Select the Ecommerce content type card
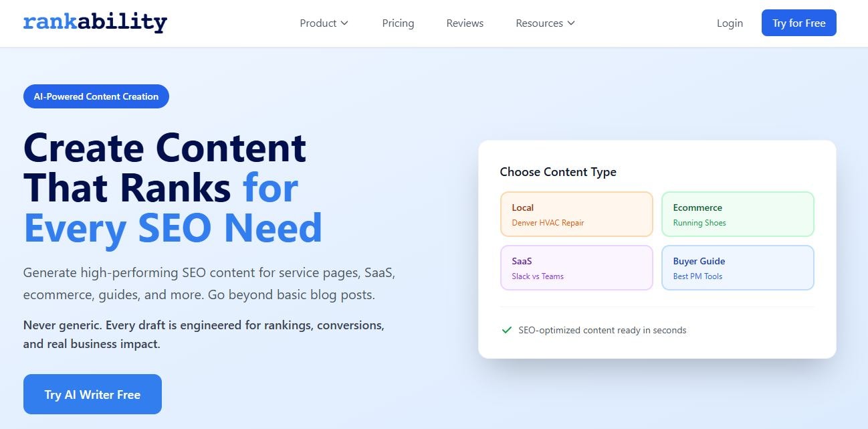Image resolution: width=868 pixels, height=429 pixels. click(737, 214)
